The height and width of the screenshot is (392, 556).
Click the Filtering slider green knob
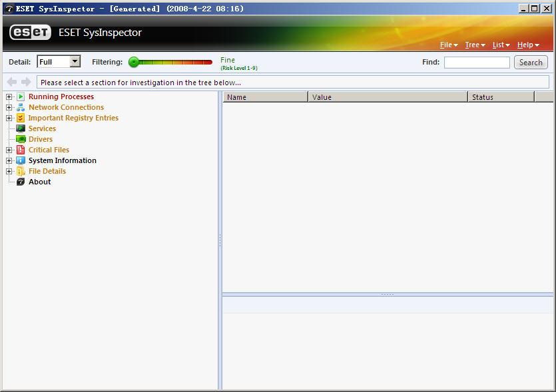(x=134, y=62)
